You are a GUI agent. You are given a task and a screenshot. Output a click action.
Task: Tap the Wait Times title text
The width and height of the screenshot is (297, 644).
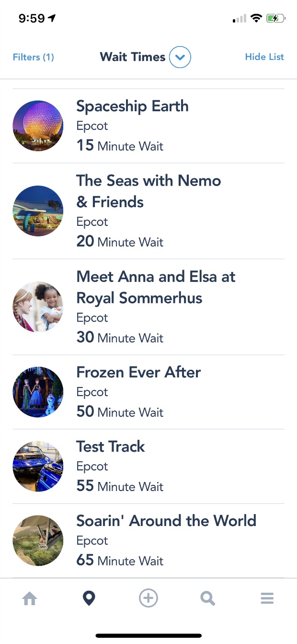[x=133, y=57]
